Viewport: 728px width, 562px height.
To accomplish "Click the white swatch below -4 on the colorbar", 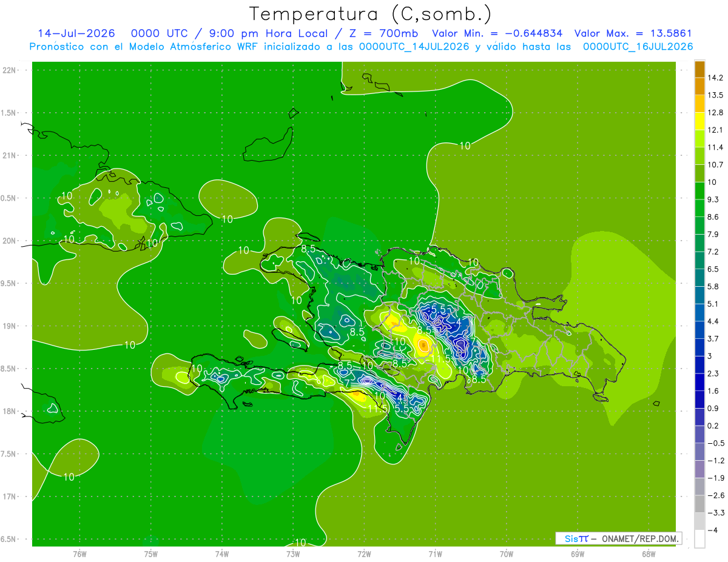I will (699, 539).
